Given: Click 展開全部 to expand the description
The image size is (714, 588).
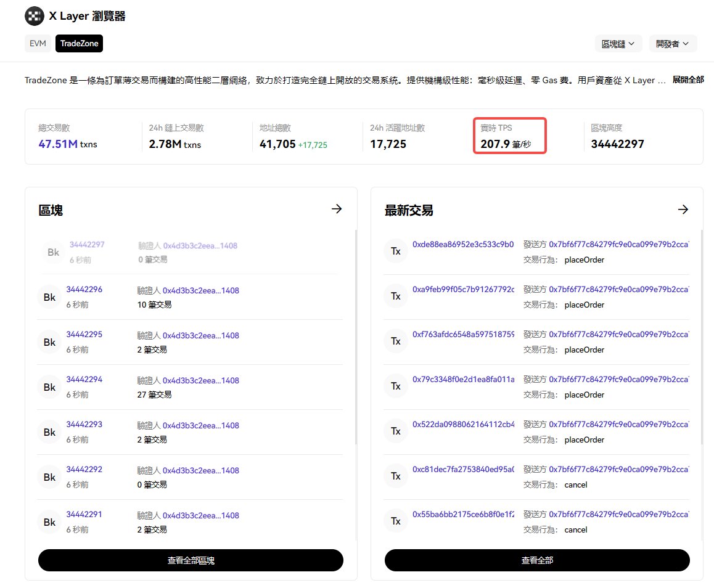Looking at the screenshot, I should point(688,80).
